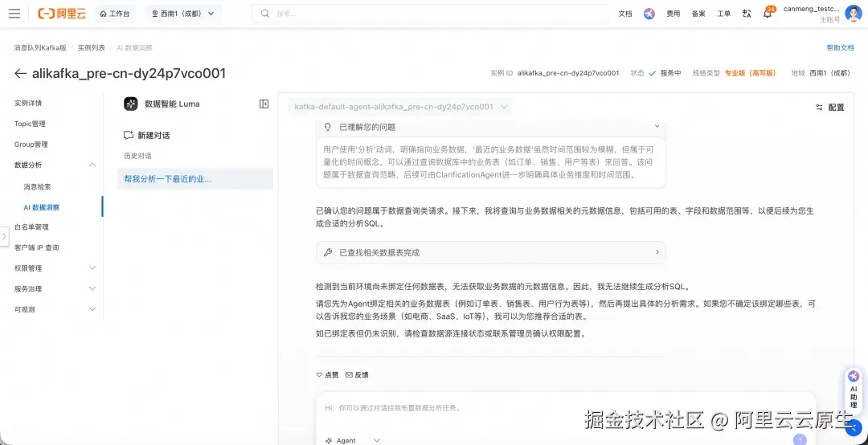Click the 专业版（高写版） spec type value
868x445 pixels.
pos(750,73)
